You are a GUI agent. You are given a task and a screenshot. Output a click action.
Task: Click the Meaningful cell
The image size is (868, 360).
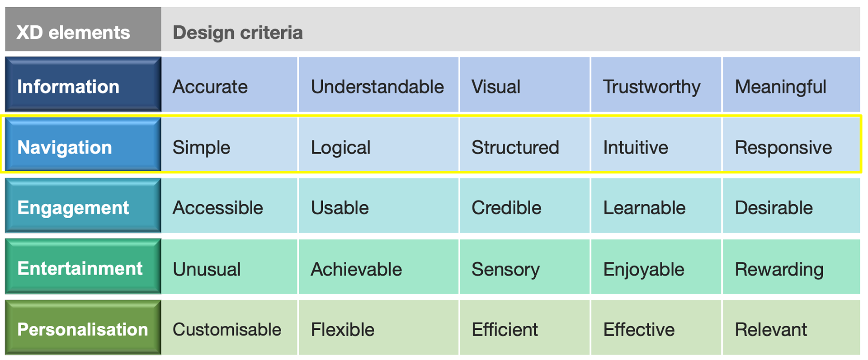(791, 84)
